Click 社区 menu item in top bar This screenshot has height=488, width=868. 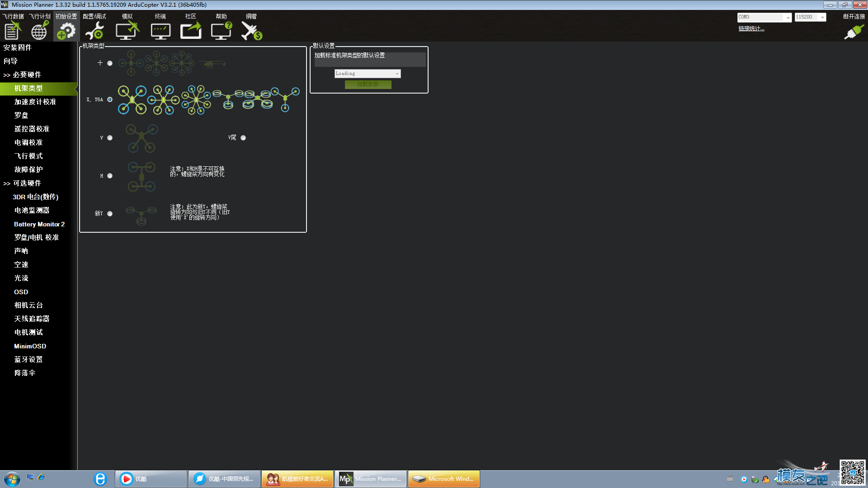190,16
